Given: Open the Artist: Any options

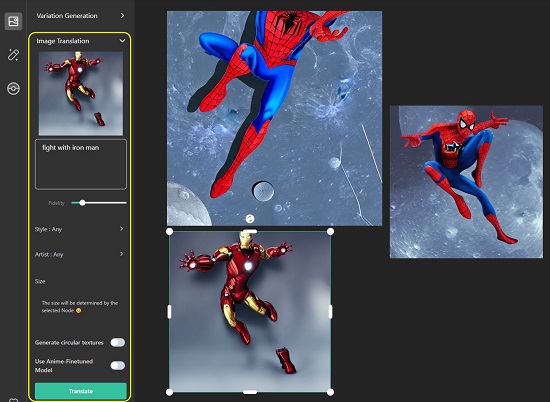Looking at the screenshot, I should [79, 254].
